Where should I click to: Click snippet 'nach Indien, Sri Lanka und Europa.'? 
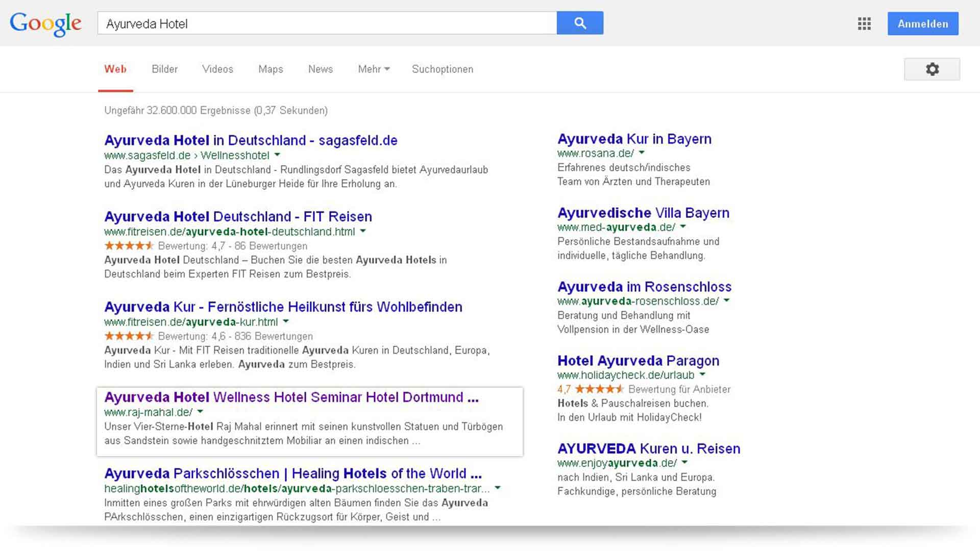[636, 478]
